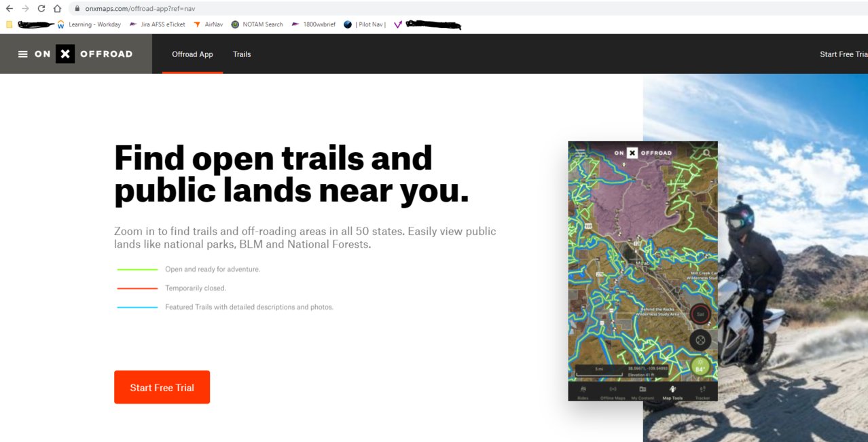Viewport: 868px width, 442px height.
Task: Click 'Temporarily closed.' legend text
Action: coord(196,289)
